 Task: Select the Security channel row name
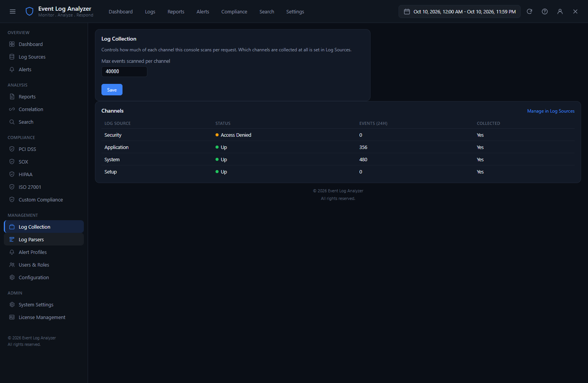click(x=113, y=135)
